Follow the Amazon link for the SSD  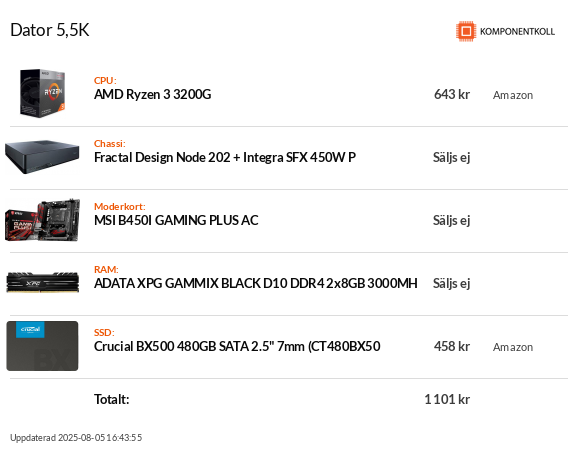point(513,347)
